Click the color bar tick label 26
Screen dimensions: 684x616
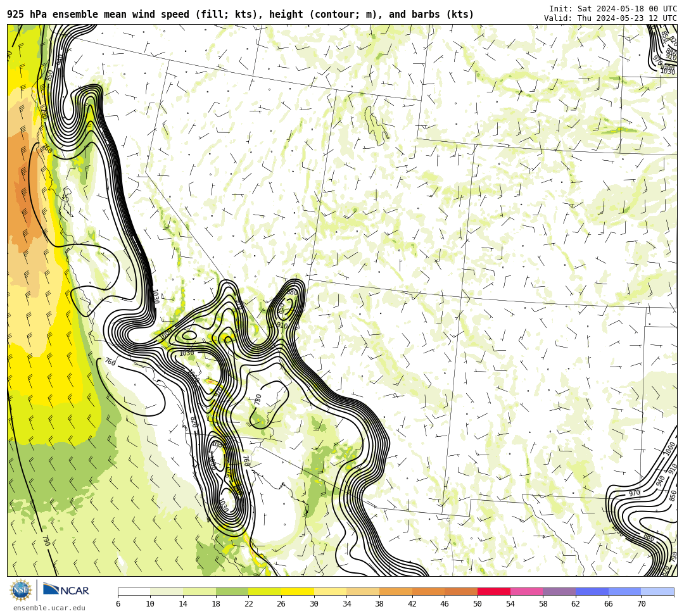click(281, 604)
